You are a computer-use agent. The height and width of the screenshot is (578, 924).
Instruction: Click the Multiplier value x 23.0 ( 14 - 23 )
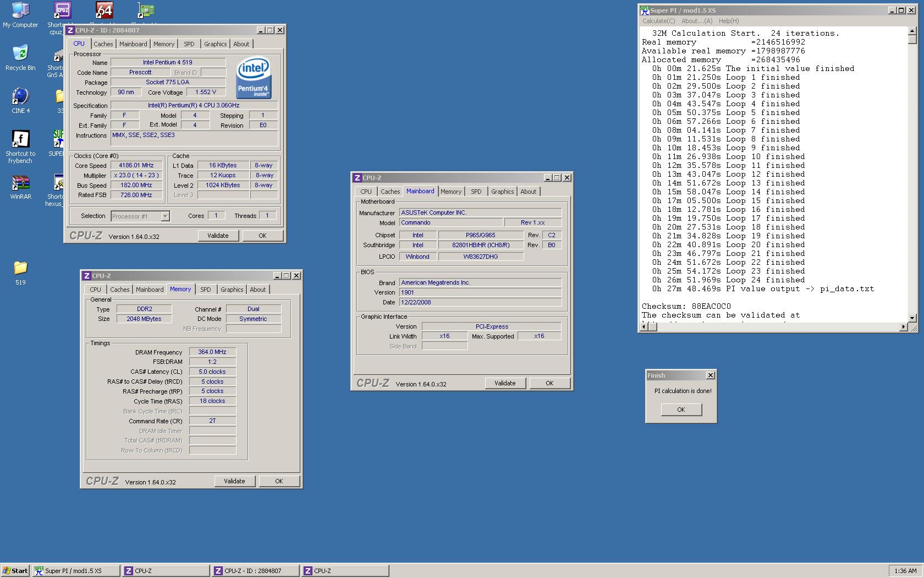[x=136, y=175]
